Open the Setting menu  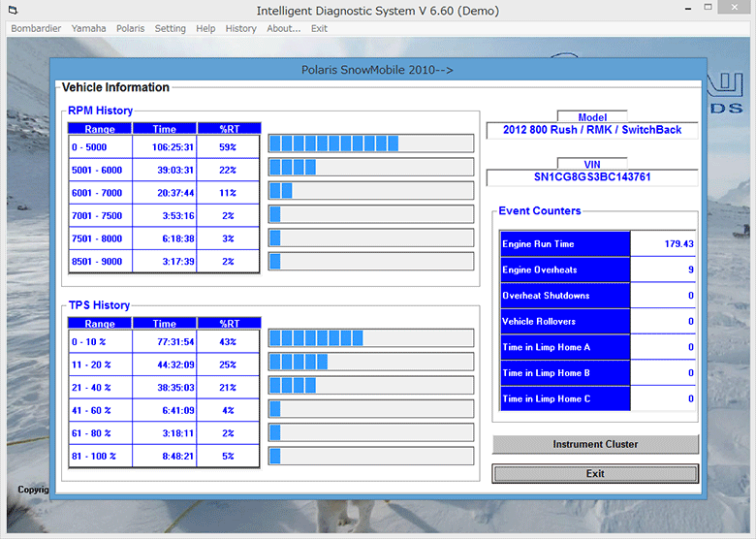click(171, 28)
